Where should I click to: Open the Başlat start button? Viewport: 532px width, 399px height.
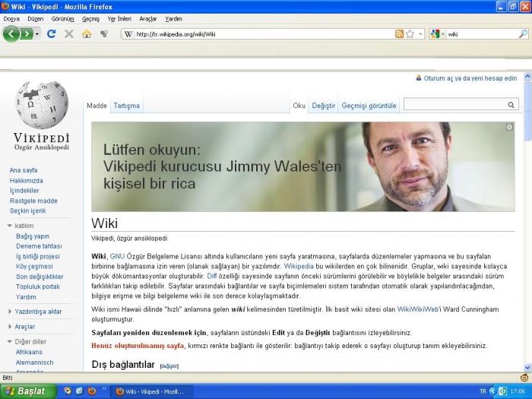28,391
